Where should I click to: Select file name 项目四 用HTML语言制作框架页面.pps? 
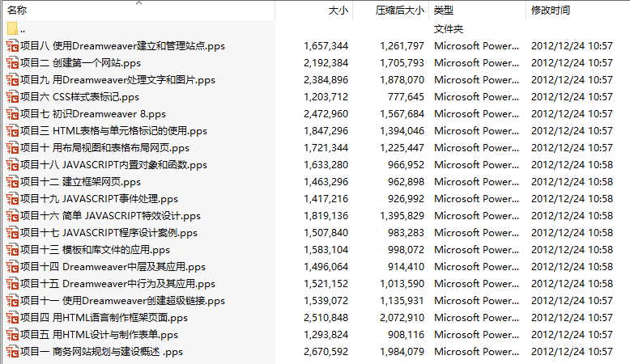pos(104,318)
